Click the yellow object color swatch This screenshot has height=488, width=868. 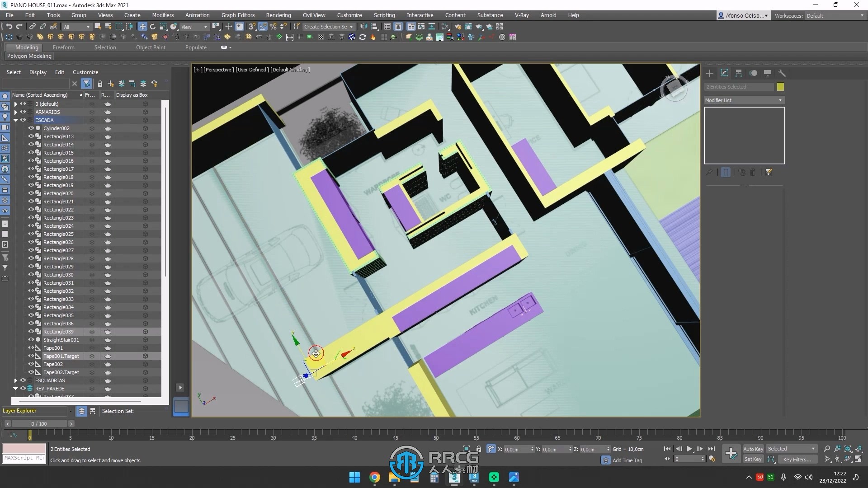coord(780,87)
